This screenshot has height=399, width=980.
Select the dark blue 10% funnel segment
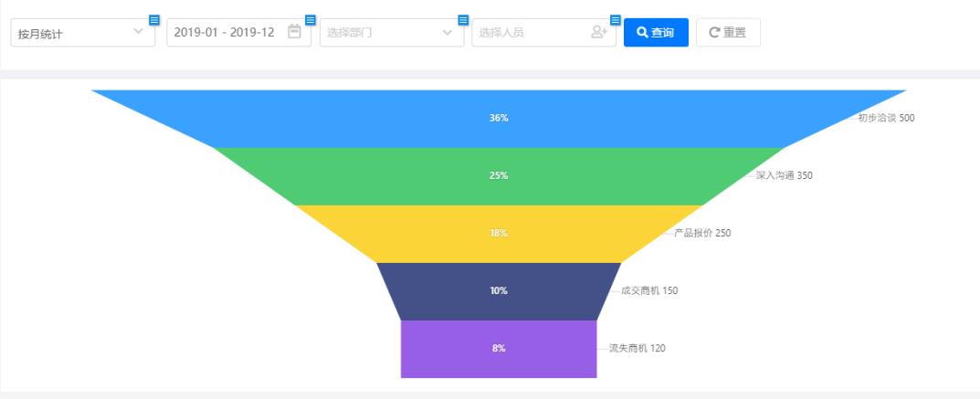point(499,291)
